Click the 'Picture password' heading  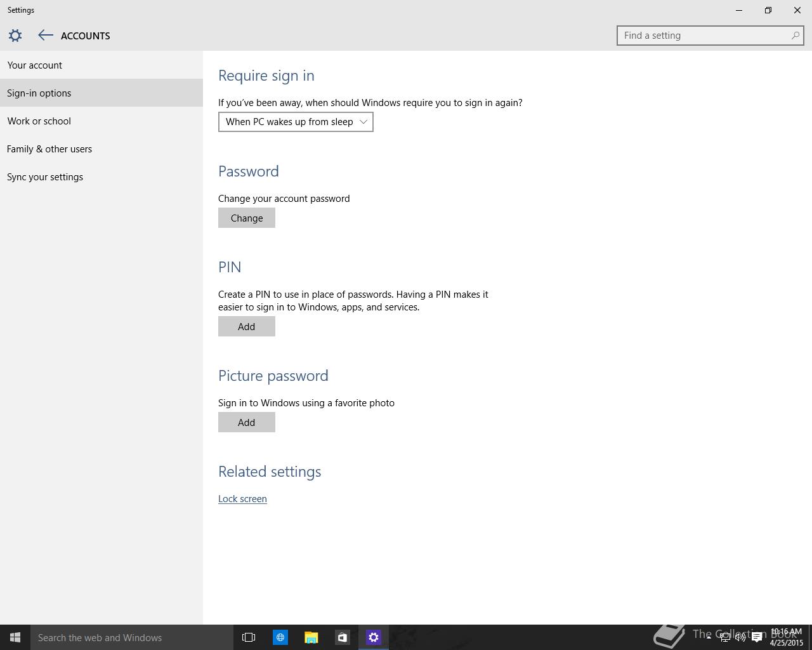(273, 376)
